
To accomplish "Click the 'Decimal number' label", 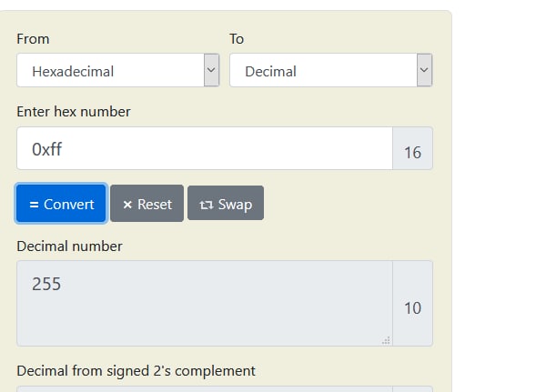I will click(x=70, y=246).
